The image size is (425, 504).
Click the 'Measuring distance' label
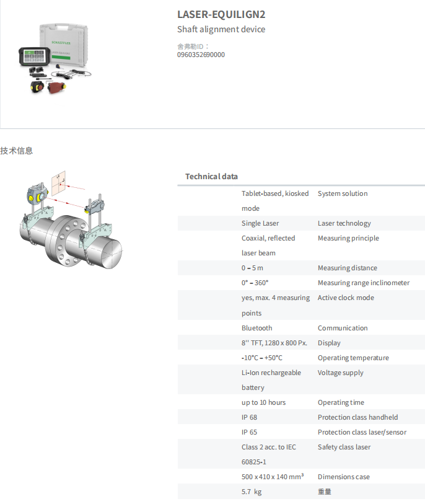pos(348,268)
